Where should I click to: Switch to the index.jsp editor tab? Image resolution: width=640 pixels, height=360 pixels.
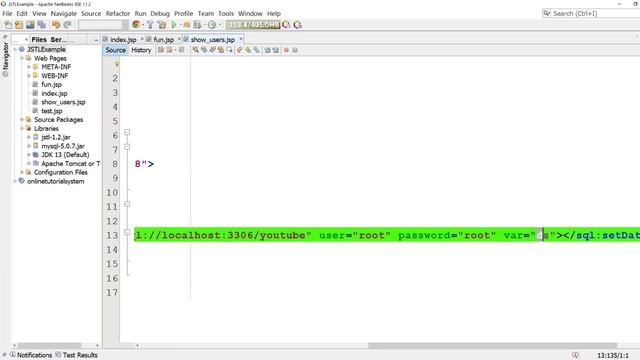123,40
